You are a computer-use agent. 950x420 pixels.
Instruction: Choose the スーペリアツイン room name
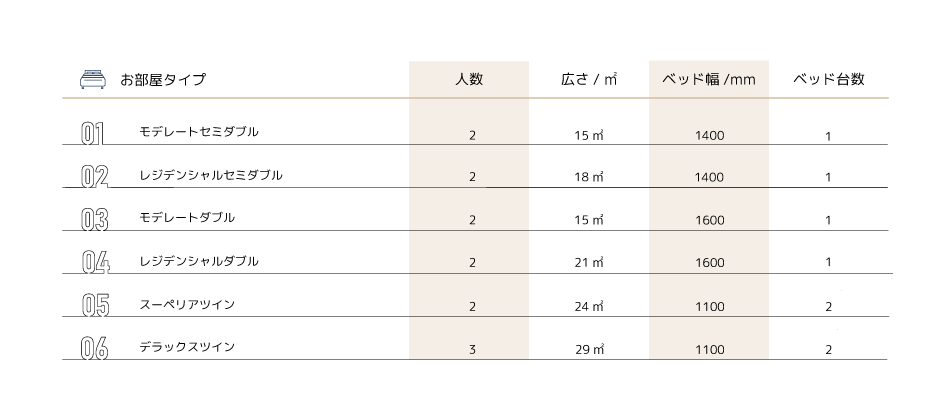click(187, 304)
